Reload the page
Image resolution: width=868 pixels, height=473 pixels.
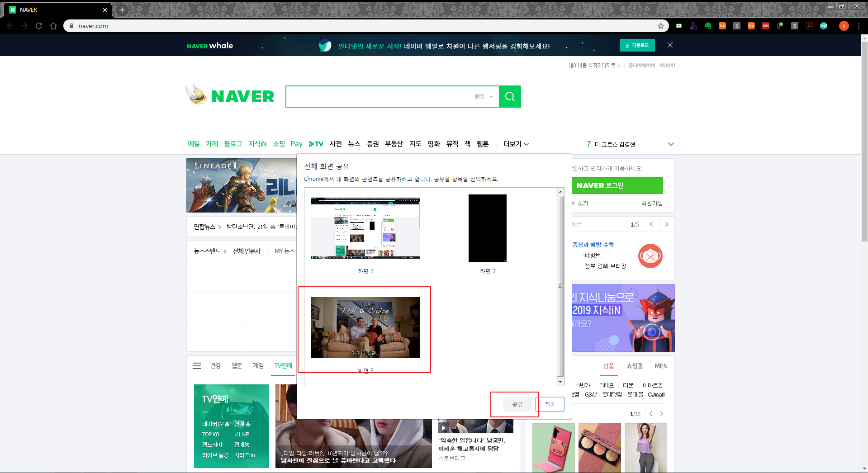coord(39,26)
